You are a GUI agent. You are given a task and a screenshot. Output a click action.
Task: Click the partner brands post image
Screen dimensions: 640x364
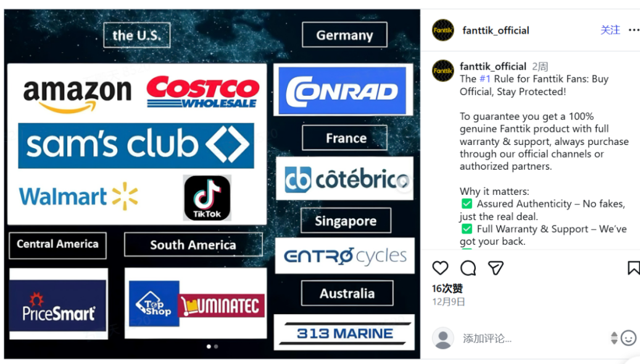[x=212, y=184]
